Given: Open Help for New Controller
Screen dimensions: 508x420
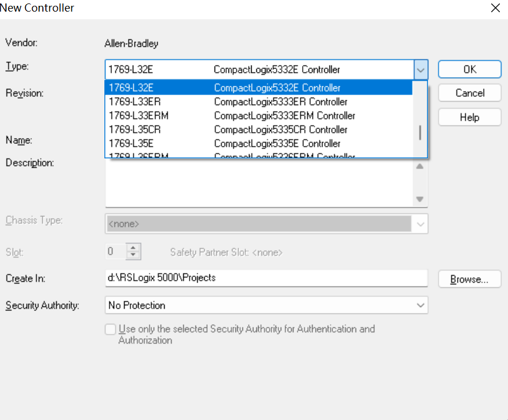Looking at the screenshot, I should 470,117.
